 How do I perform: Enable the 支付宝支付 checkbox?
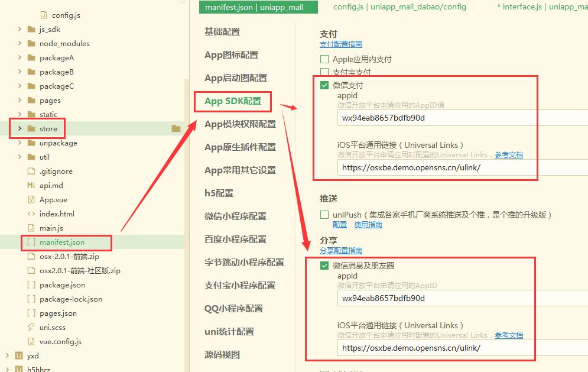point(324,72)
